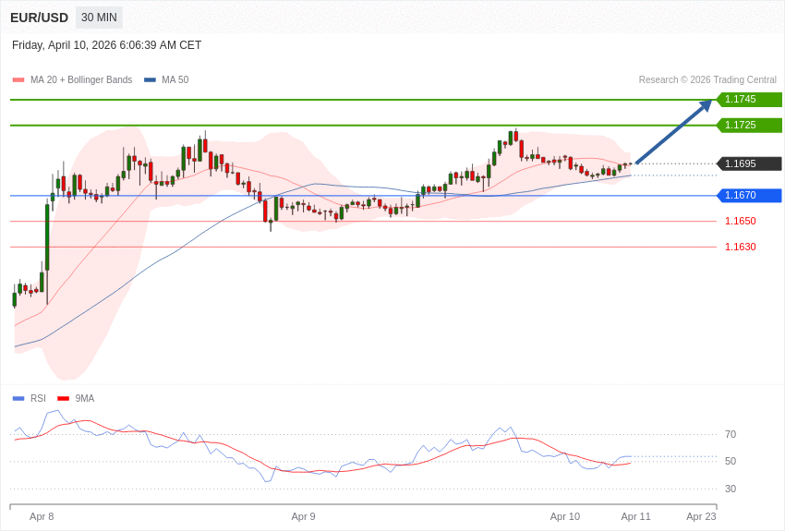Click the RSI 70 level label
The height and width of the screenshot is (532, 785).
(x=731, y=435)
